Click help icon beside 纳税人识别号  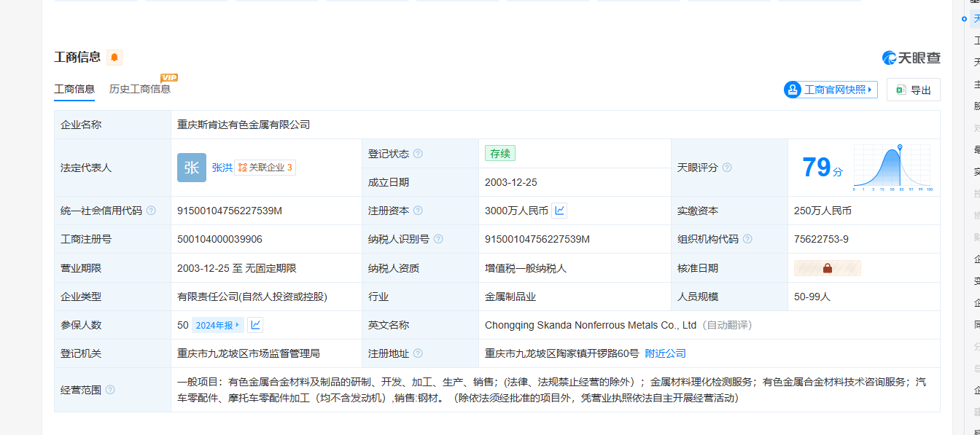click(438, 239)
